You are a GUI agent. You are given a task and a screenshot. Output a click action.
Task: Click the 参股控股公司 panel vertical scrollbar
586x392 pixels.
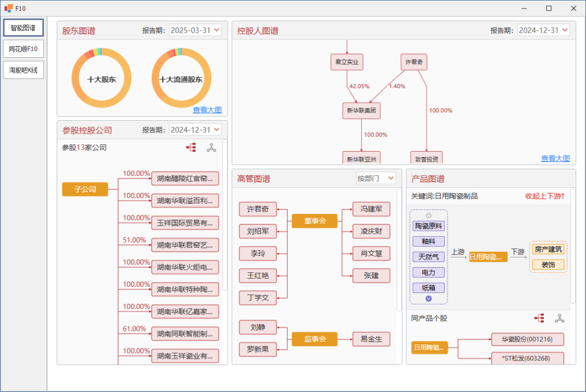pos(224,215)
